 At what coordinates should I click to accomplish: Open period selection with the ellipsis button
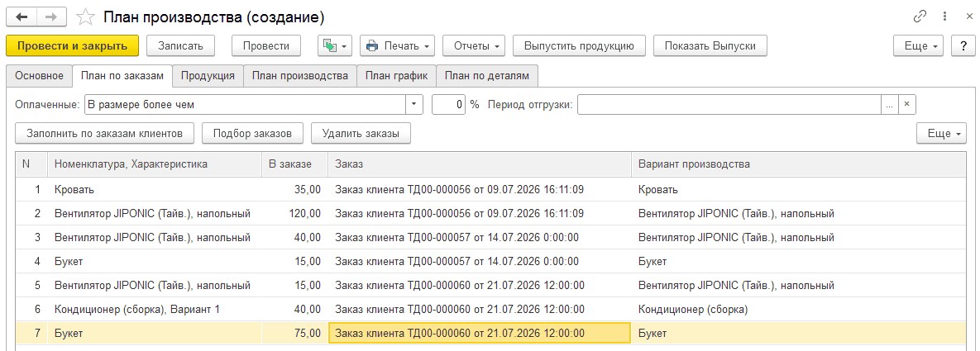coord(890,105)
